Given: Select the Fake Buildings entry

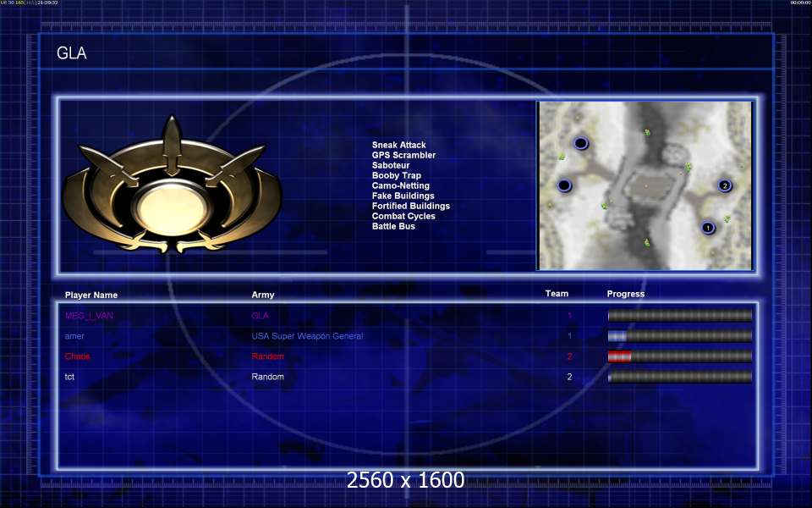Looking at the screenshot, I should click(403, 196).
